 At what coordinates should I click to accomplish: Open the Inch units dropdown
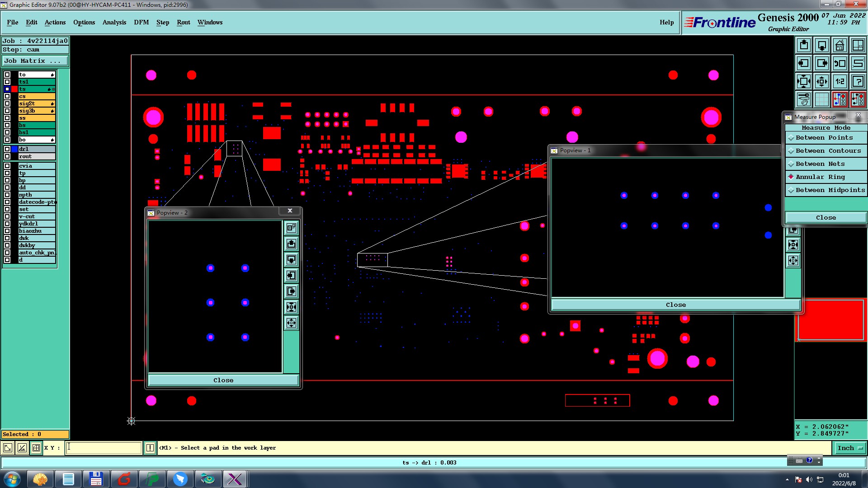pyautogui.click(x=850, y=448)
